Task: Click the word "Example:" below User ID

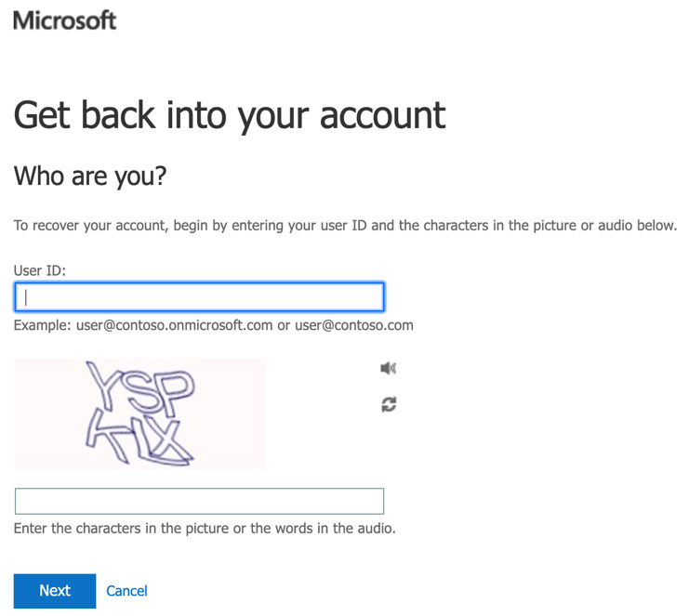Action: click(x=41, y=326)
